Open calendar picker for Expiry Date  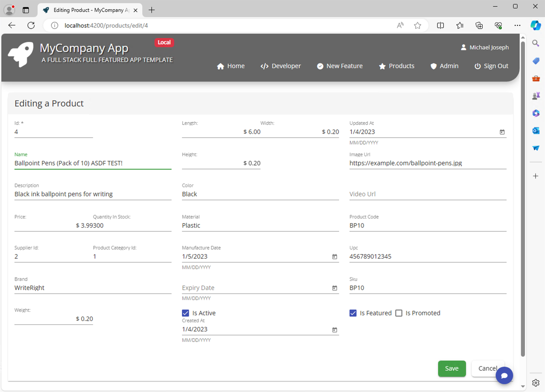(x=335, y=288)
